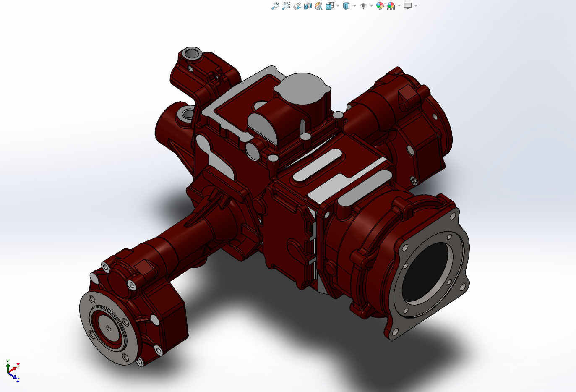Click the View Orientation cube icon
Screen dimensions: 576x392
click(x=330, y=6)
